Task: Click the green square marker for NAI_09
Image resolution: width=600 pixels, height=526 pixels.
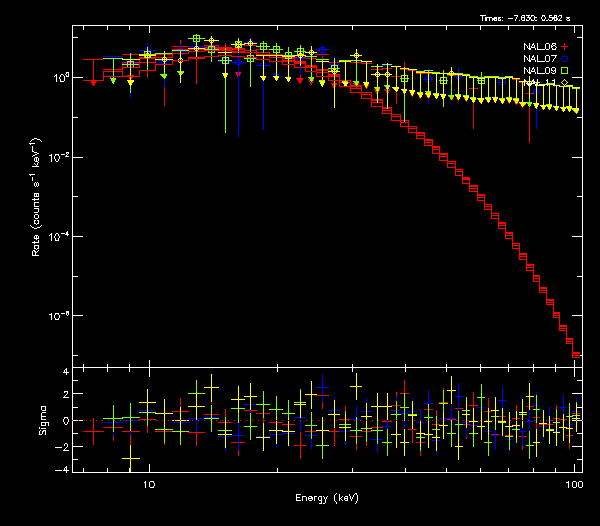Action: point(565,70)
